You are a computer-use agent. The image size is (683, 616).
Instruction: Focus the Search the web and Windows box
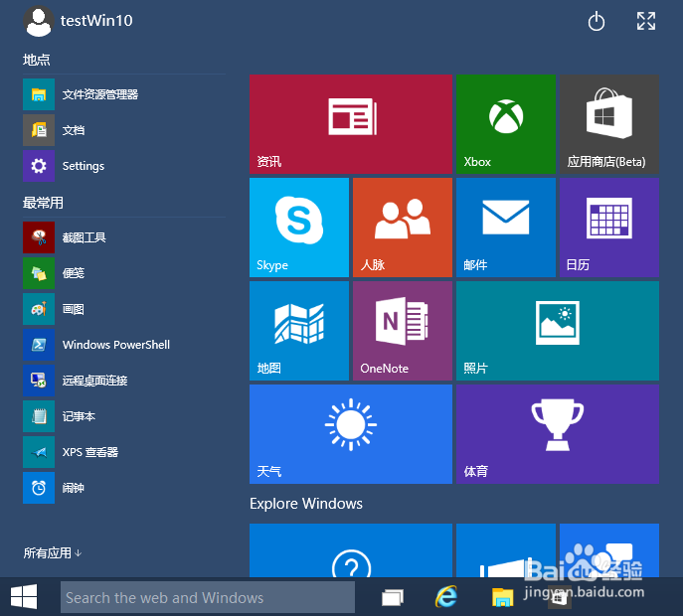coord(208,597)
